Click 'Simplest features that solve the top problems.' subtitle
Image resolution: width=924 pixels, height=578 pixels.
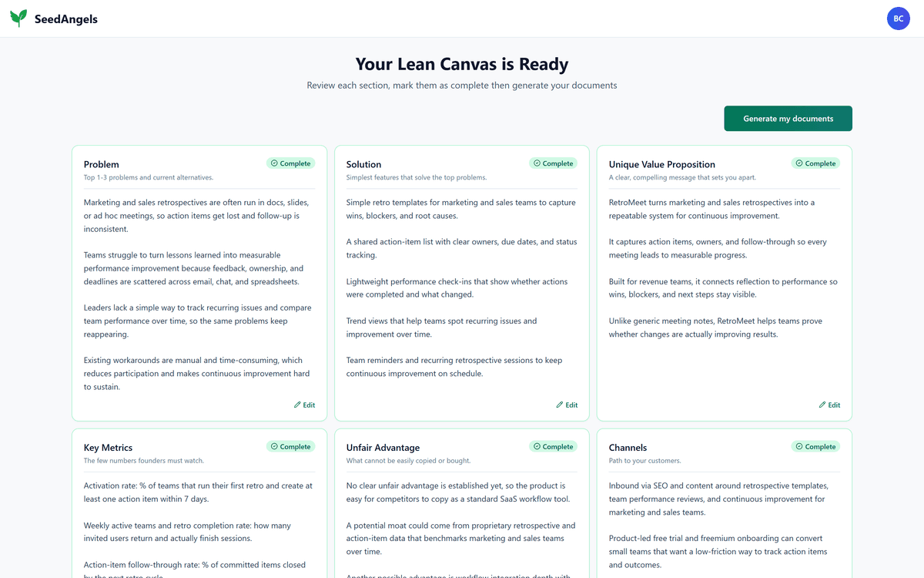[x=417, y=177]
